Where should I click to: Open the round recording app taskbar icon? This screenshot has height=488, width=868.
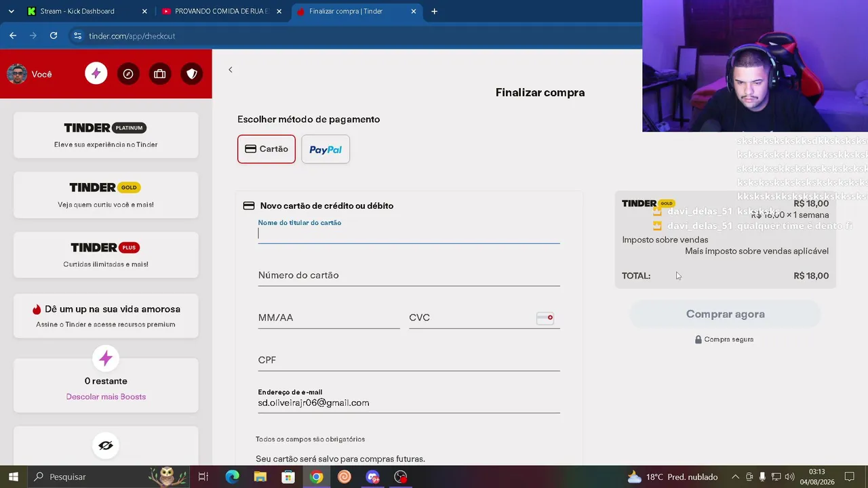[401, 477]
